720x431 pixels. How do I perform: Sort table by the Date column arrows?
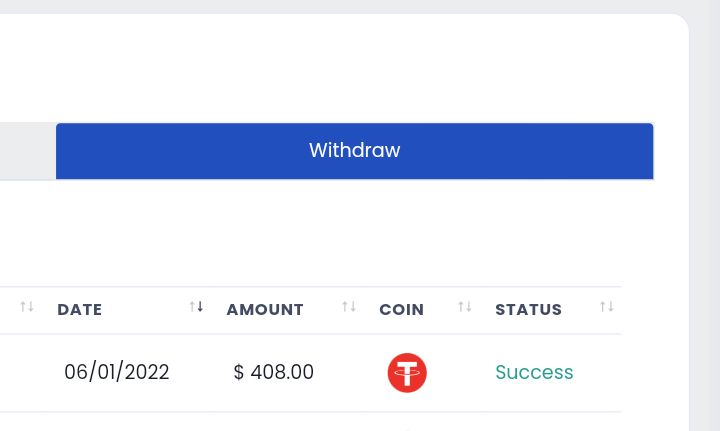pyautogui.click(x=197, y=306)
